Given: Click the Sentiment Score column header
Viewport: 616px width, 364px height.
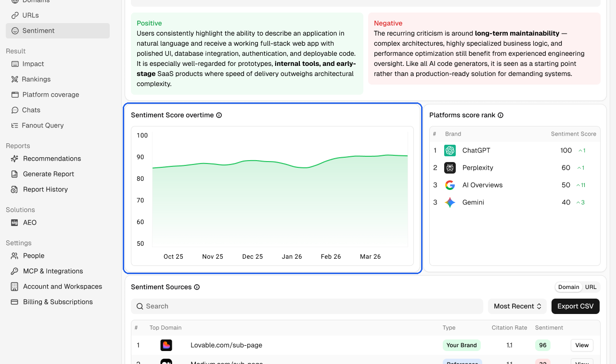Looking at the screenshot, I should point(574,134).
